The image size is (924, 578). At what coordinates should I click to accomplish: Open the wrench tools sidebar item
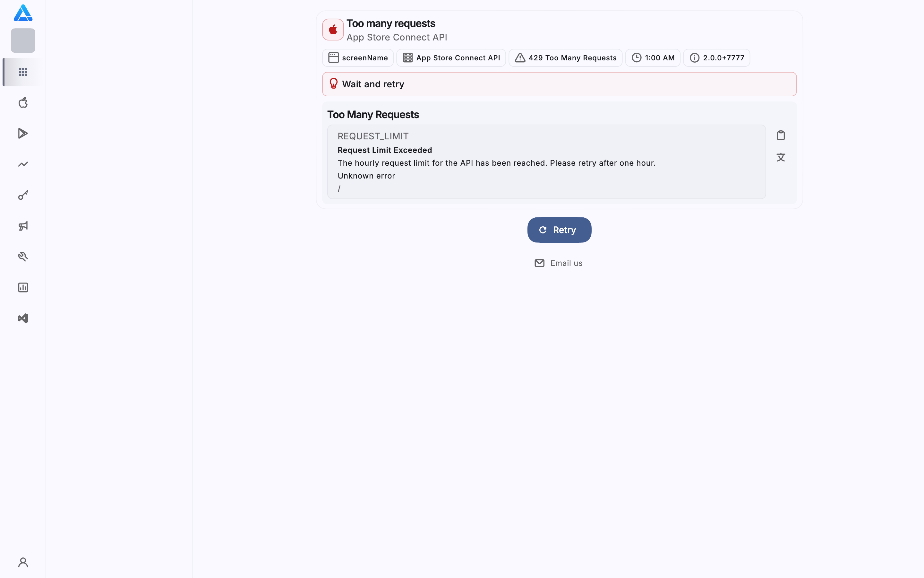click(23, 257)
